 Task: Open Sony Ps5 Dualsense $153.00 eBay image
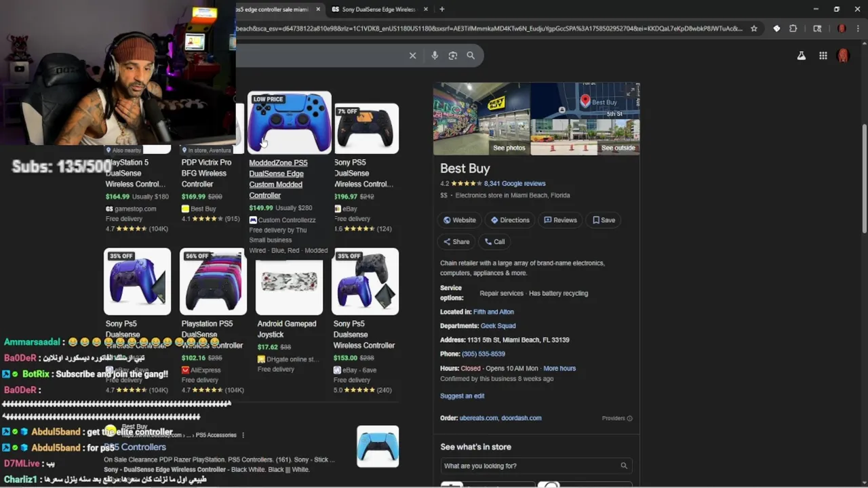pyautogui.click(x=366, y=281)
